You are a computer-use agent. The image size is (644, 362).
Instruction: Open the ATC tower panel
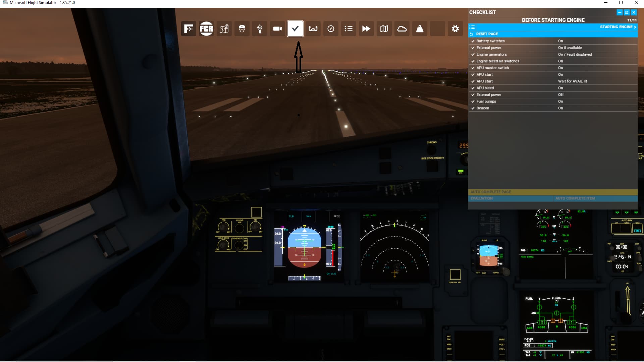point(260,28)
